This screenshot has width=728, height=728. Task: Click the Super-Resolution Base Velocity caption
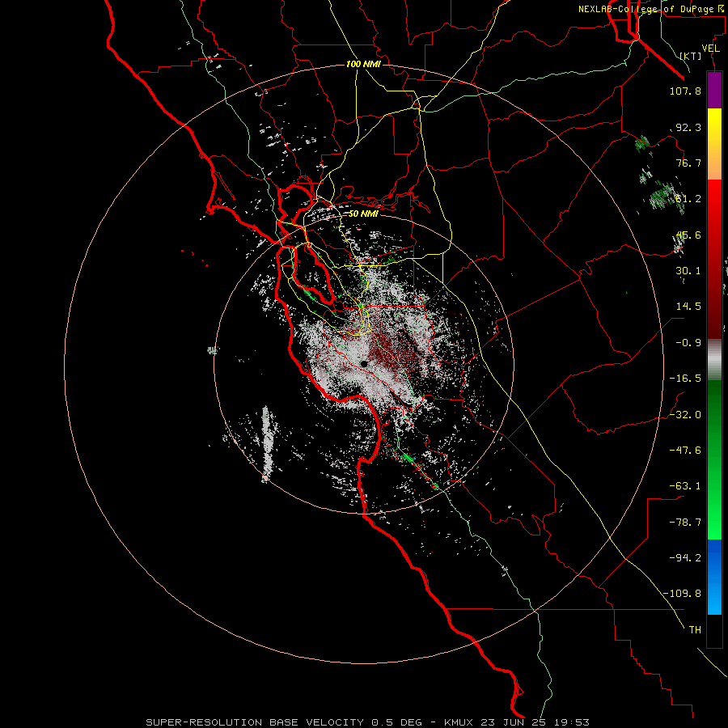click(x=367, y=722)
